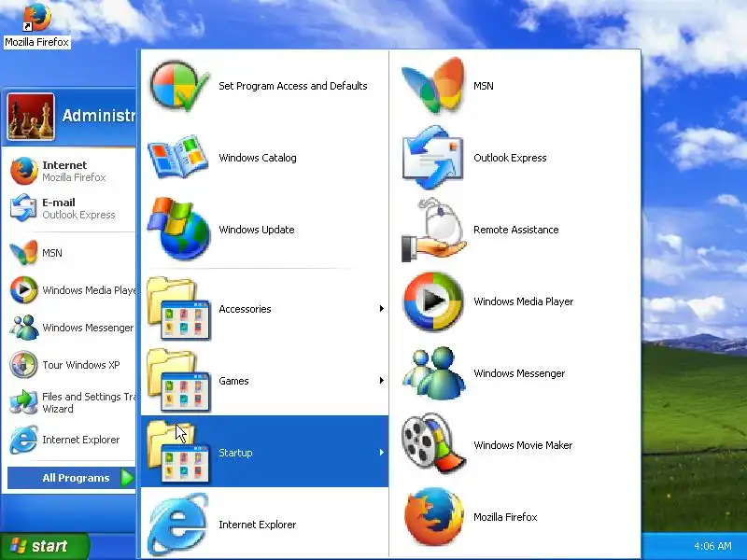This screenshot has height=560, width=747.
Task: Select Windows Media Player text in submenu
Action: tap(524, 301)
